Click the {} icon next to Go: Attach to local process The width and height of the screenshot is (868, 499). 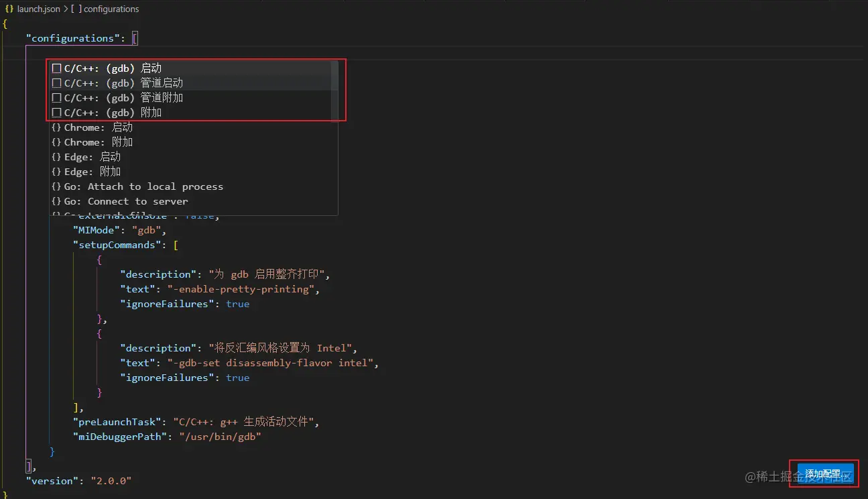tap(56, 186)
